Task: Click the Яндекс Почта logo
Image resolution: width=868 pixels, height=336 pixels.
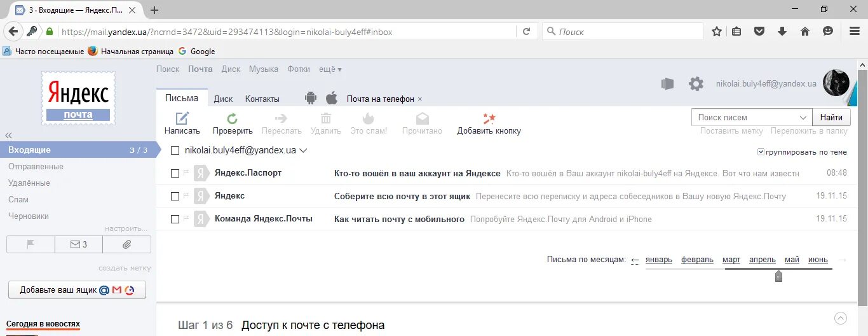Action: (x=79, y=98)
